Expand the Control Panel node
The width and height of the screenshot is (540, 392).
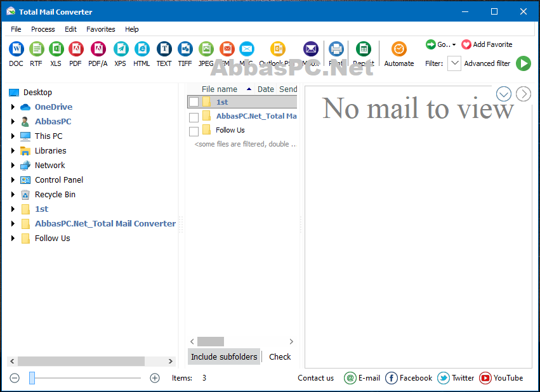point(13,180)
